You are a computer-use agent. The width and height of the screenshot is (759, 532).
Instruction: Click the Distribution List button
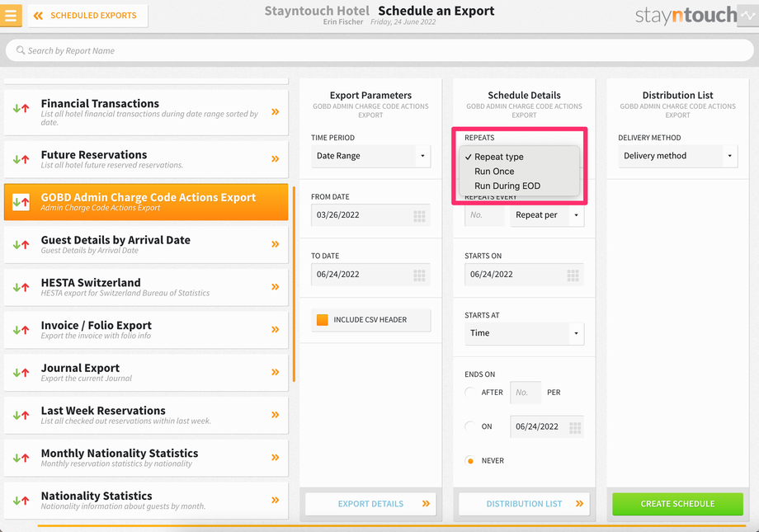coord(524,504)
